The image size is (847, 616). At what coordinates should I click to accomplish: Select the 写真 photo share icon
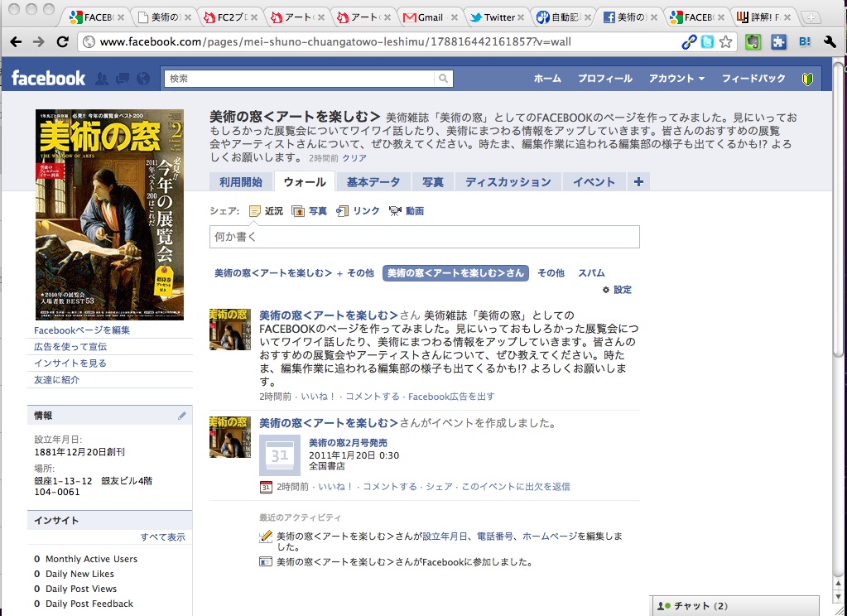tap(298, 211)
